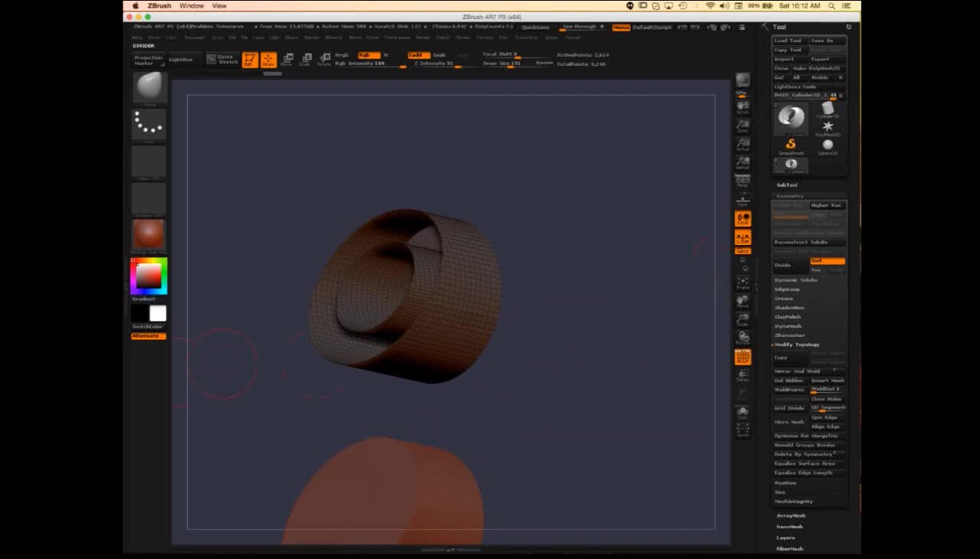The image size is (980, 559).
Task: Open the Quick Sketch tool
Action: [x=223, y=59]
